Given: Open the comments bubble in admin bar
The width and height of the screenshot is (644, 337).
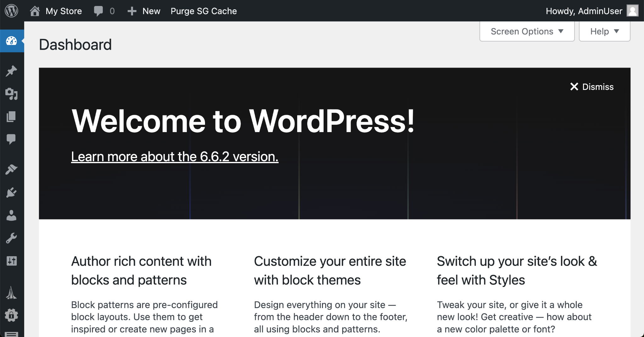Looking at the screenshot, I should coord(98,11).
